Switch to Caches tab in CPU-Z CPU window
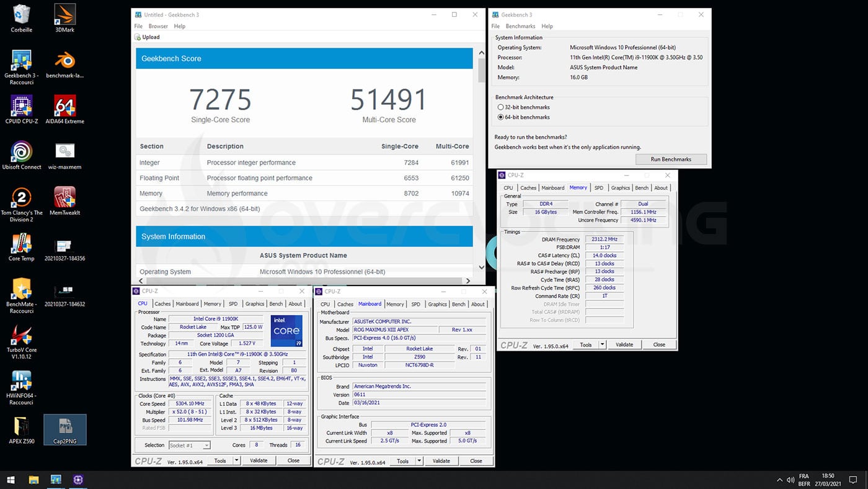 point(162,304)
